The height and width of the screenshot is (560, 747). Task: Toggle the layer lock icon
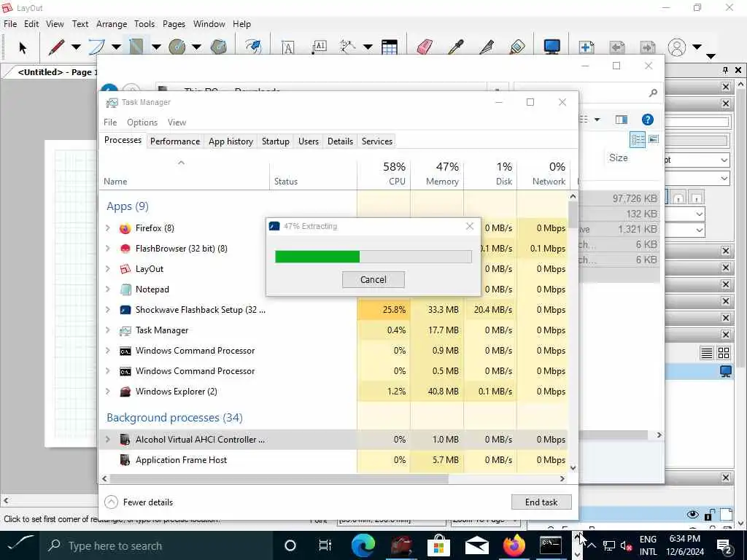709,514
